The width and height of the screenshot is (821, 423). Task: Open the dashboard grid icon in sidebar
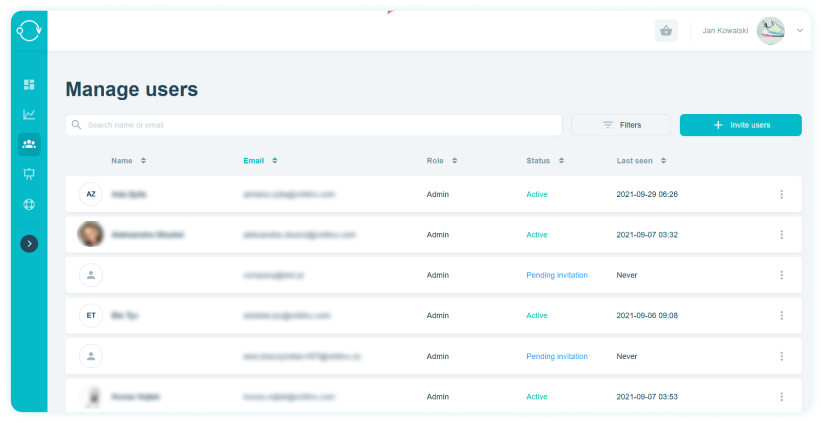click(29, 84)
